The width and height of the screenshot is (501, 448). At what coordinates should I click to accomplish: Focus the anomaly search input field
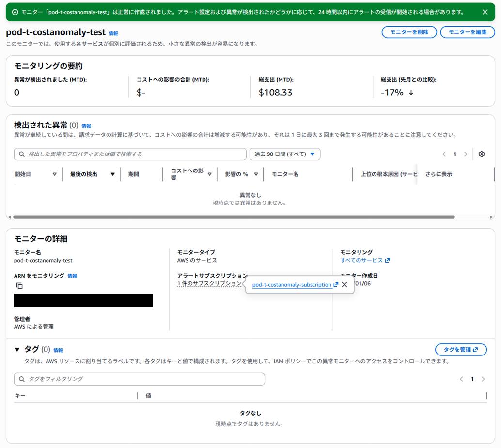point(130,154)
